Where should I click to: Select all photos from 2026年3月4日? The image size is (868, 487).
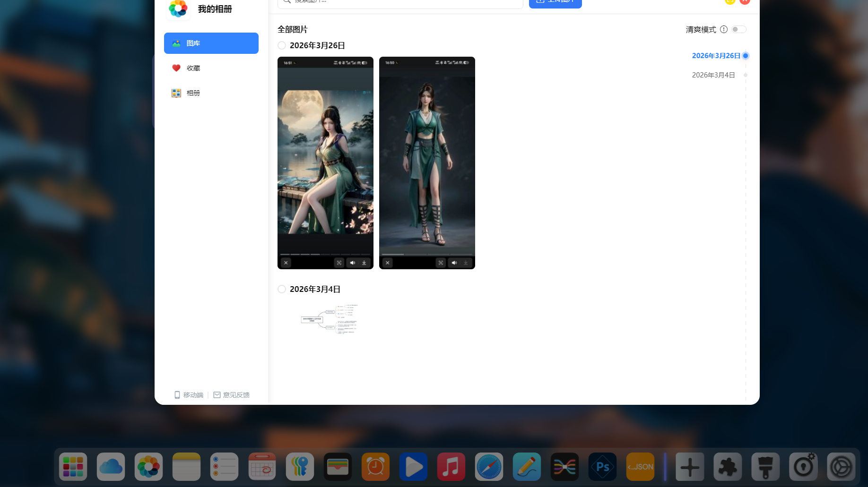(x=282, y=289)
